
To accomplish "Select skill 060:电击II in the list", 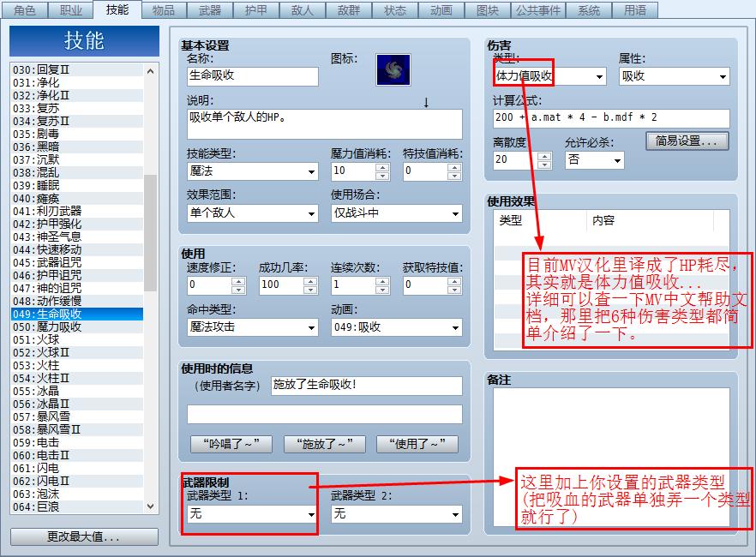I will pyautogui.click(x=77, y=455).
